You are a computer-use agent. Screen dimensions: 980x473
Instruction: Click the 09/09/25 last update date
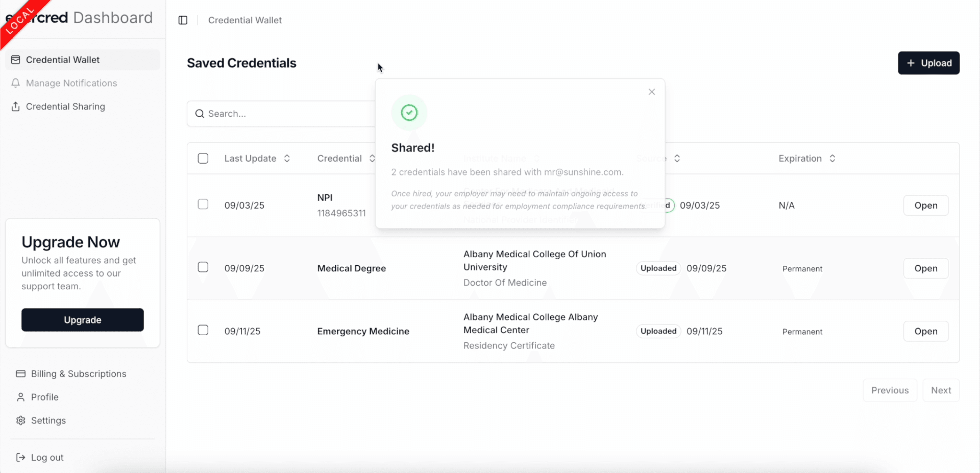pos(244,269)
